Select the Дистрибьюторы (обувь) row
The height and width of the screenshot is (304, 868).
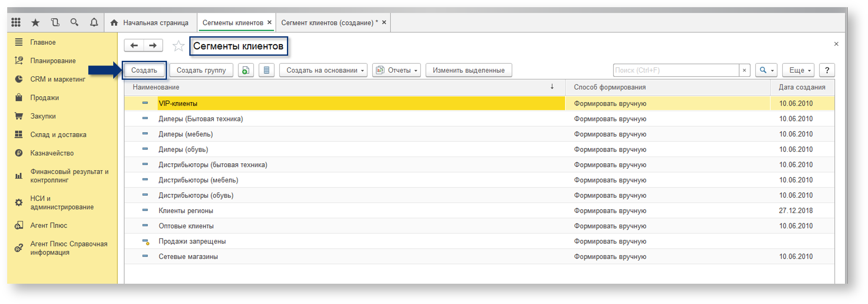pos(479,195)
